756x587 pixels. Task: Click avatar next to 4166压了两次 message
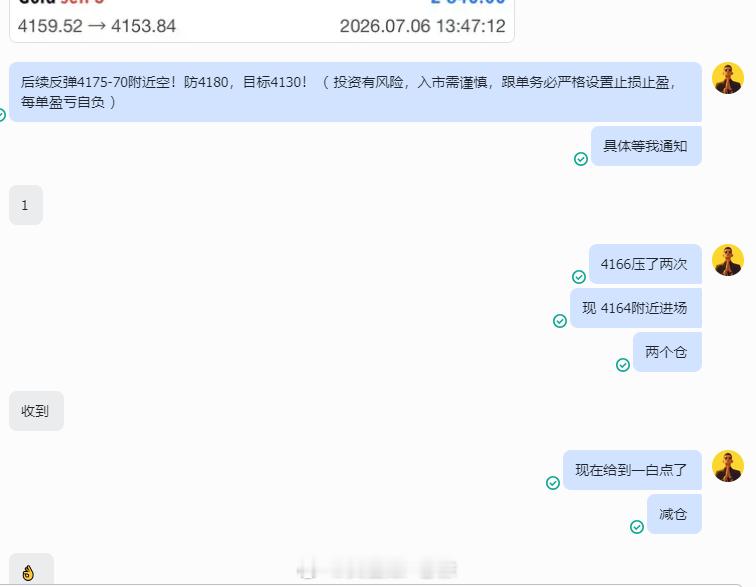pyautogui.click(x=728, y=260)
